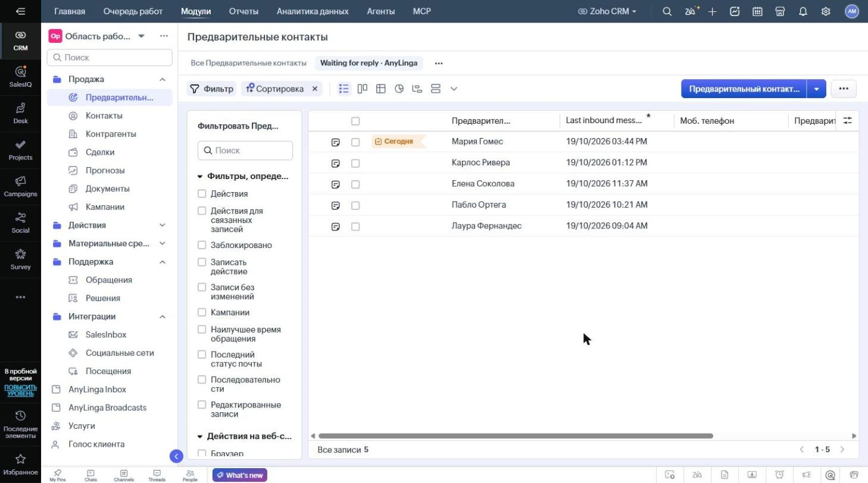Open the settings gear icon
The width and height of the screenshot is (868, 483).
[826, 11]
